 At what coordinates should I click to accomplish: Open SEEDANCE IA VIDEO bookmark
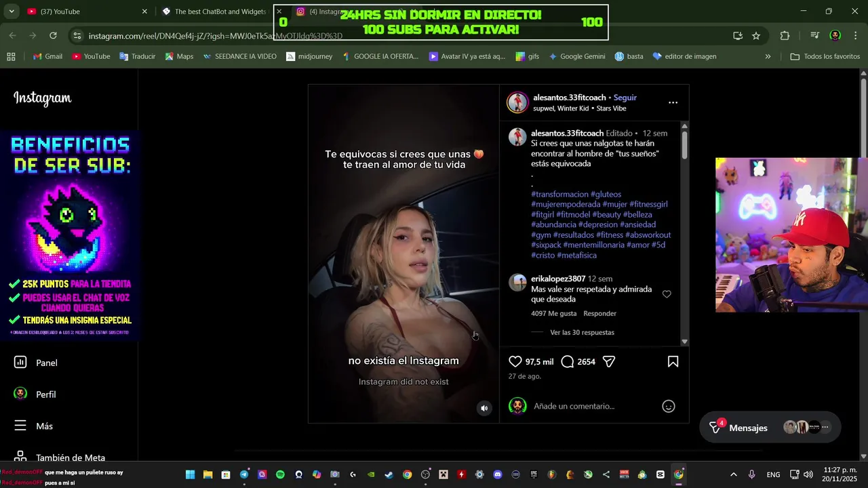239,56
